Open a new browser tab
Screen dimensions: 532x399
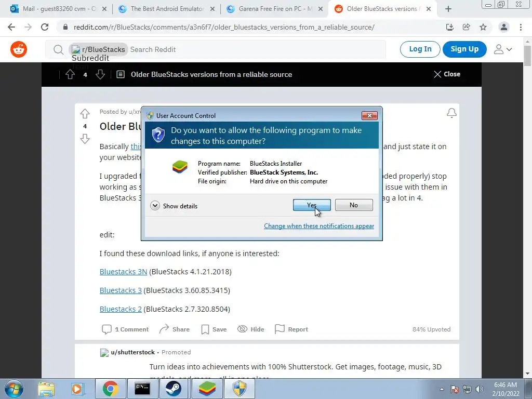pos(448,9)
